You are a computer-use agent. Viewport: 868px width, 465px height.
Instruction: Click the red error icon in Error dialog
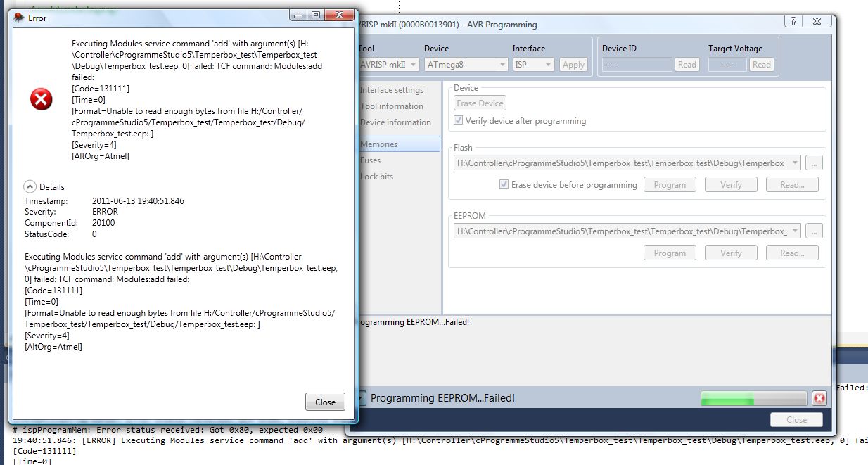(41, 99)
